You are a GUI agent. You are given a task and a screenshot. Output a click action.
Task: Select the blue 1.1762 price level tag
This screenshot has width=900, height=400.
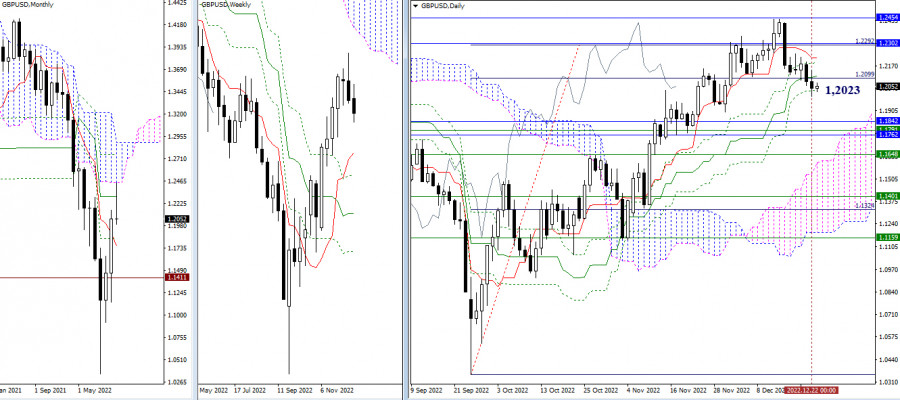(886, 136)
